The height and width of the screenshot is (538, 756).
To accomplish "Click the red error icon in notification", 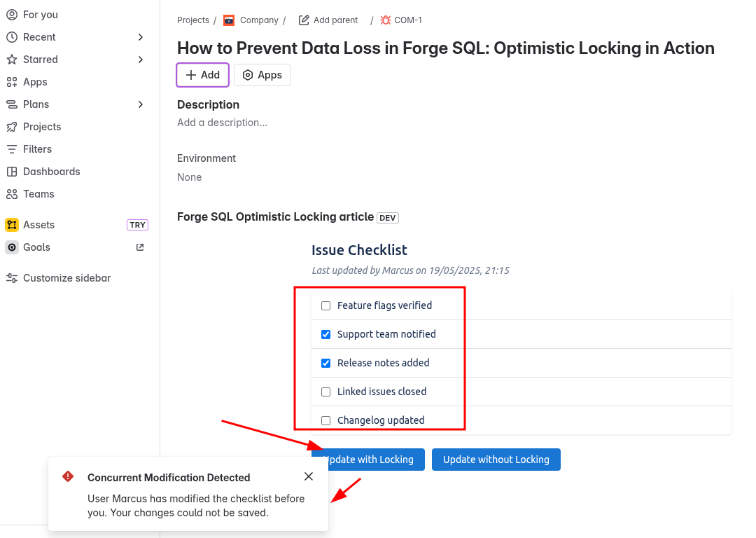I will click(68, 477).
